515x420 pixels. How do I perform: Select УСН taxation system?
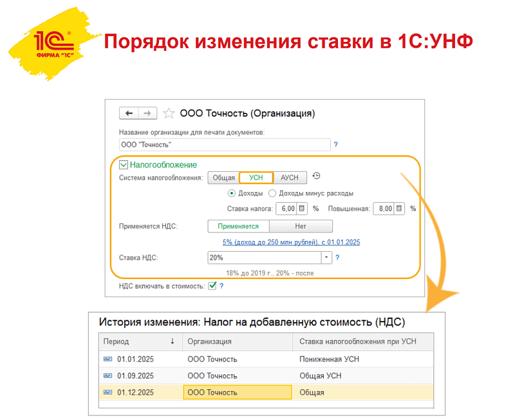click(x=256, y=178)
